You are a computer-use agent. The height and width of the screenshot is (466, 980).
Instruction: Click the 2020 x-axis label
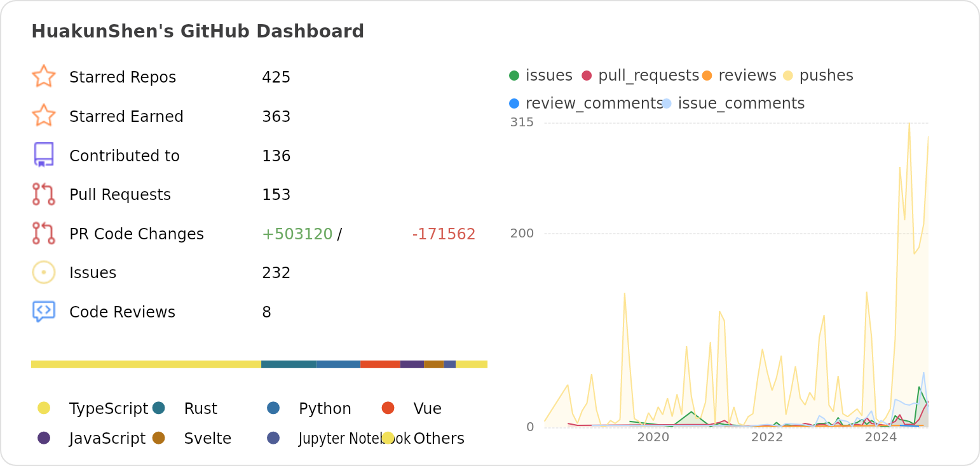coord(653,437)
